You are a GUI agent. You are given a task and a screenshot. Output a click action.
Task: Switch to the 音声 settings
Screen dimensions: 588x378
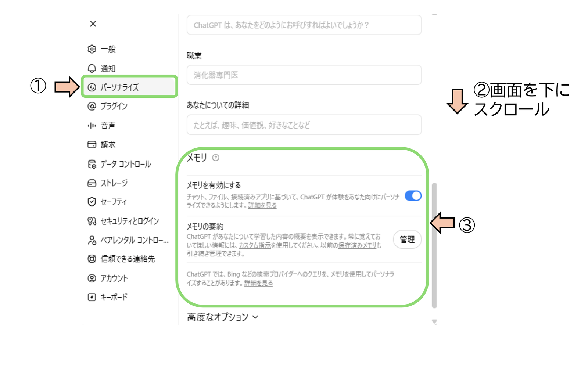(x=108, y=126)
